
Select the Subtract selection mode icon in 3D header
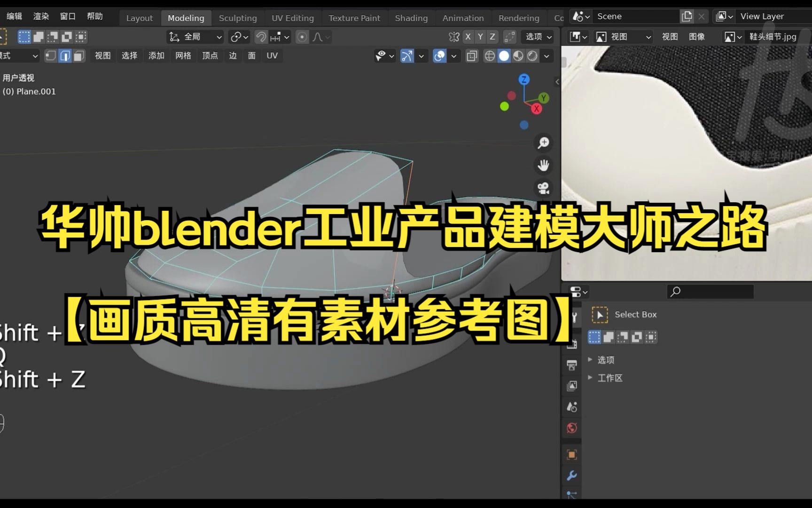(53, 37)
